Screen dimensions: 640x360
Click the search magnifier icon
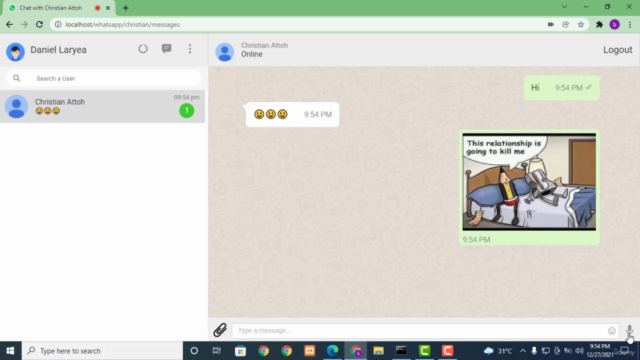coord(16,78)
